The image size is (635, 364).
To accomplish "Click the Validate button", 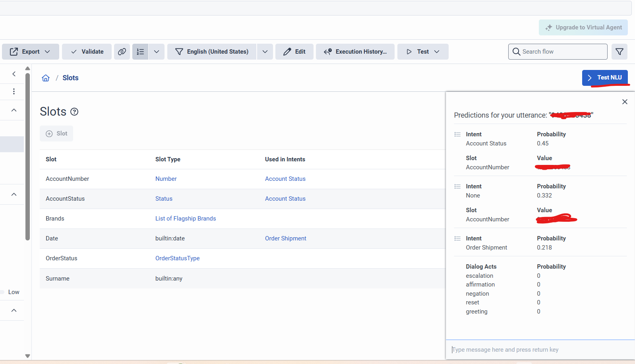I will (87, 52).
